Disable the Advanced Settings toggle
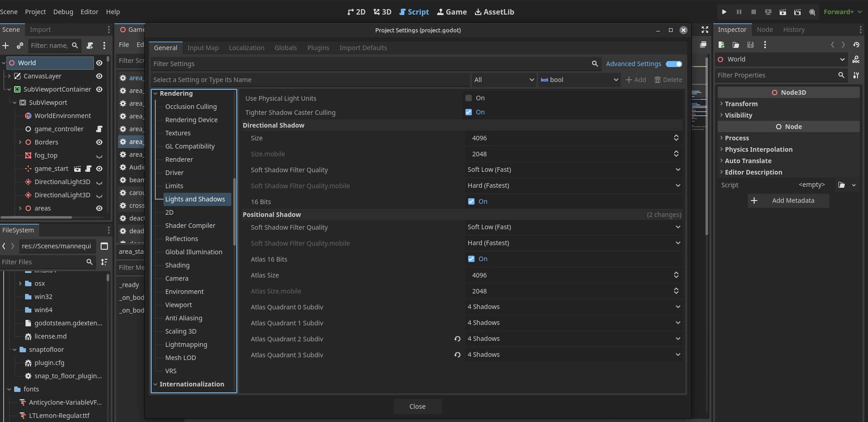868x422 pixels. (x=674, y=64)
